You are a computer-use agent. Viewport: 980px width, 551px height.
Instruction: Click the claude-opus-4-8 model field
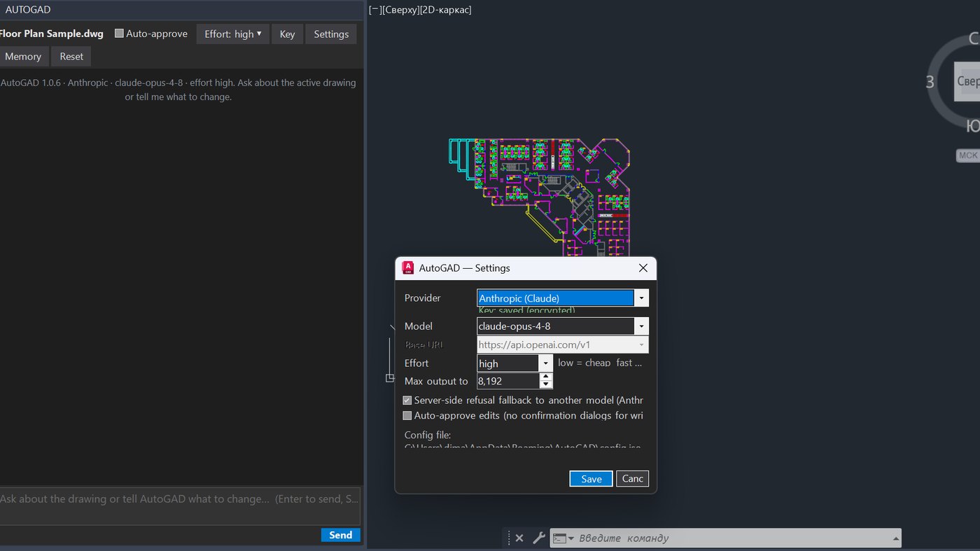[555, 326]
